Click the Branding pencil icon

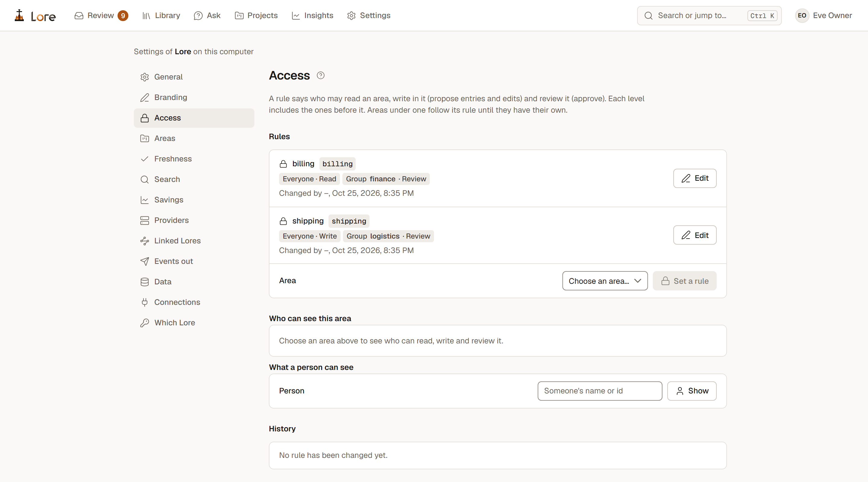(145, 98)
